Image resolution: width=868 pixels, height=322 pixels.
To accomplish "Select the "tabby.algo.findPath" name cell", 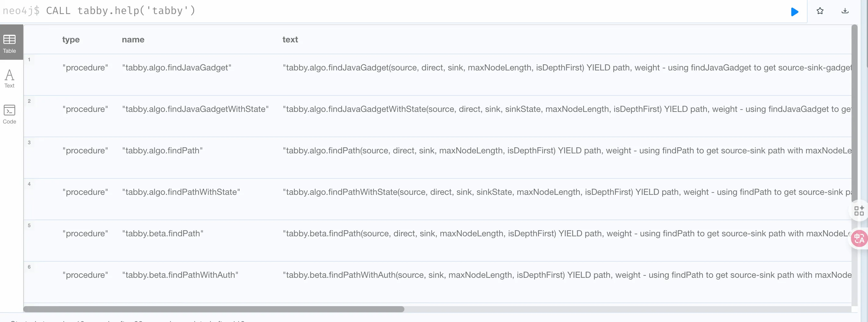I will click(x=162, y=151).
